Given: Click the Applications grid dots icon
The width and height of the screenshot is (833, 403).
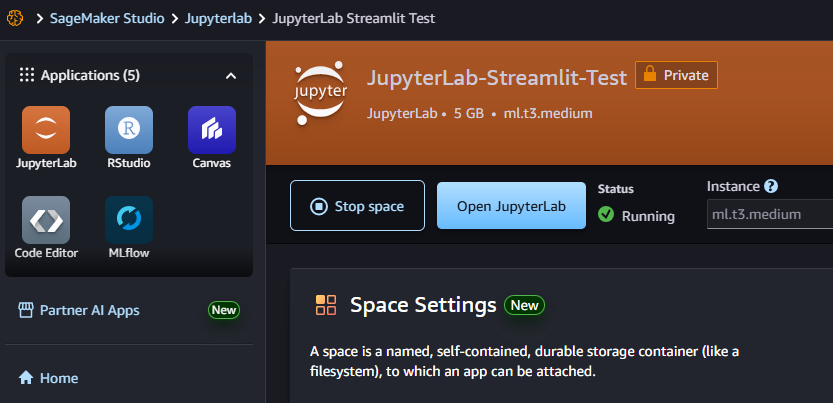Looking at the screenshot, I should [x=27, y=75].
